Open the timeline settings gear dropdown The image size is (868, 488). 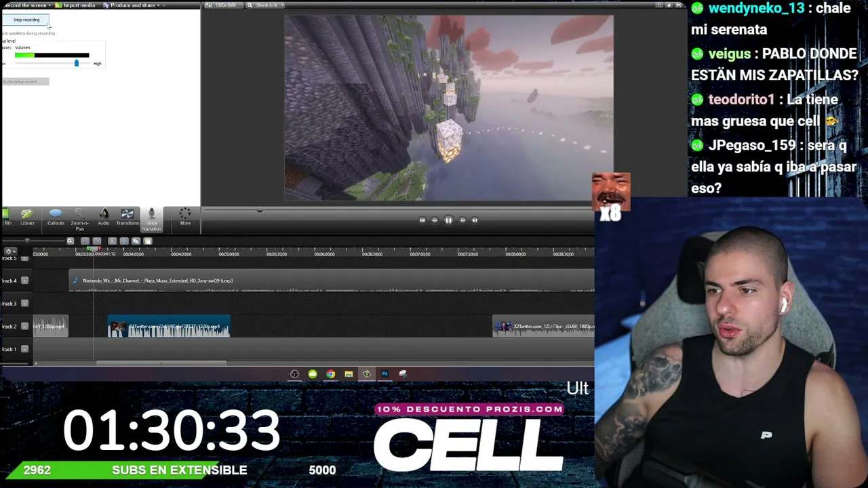9,251
